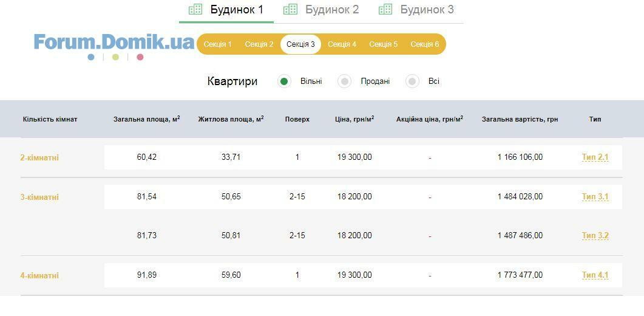Open Секція 4 apartments list
This screenshot has width=644, height=316.
pyautogui.click(x=342, y=44)
